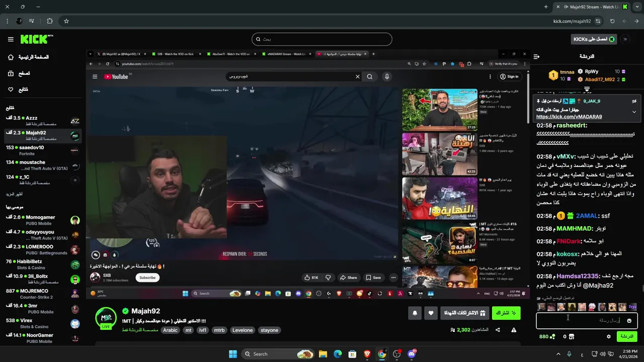The height and width of the screenshot is (362, 644).
Task: Click the stayone tag
Action: click(269, 330)
